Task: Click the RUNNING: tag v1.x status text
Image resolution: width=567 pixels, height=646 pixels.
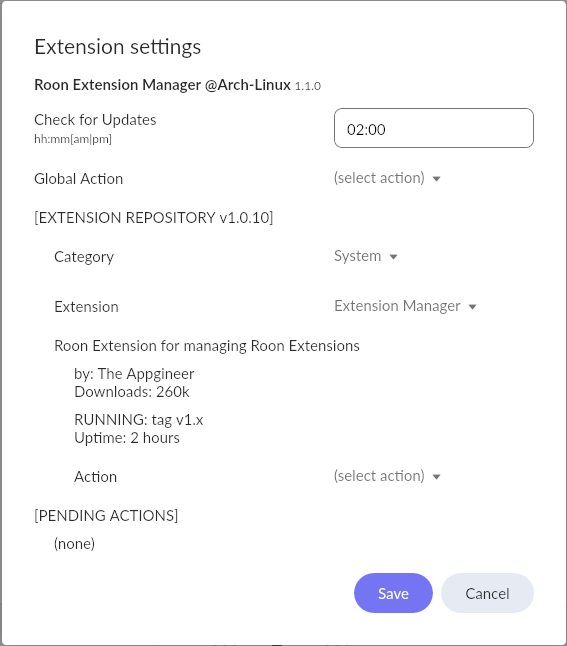Action: [139, 420]
